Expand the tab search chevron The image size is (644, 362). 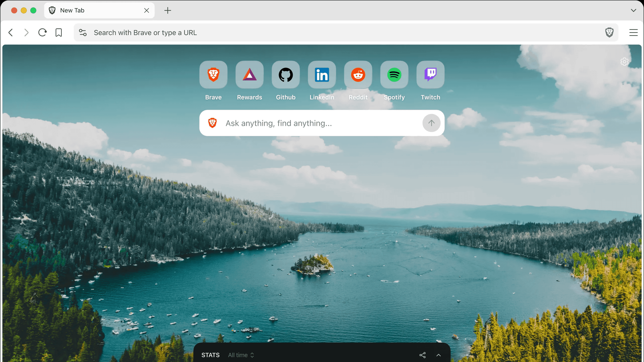click(633, 10)
